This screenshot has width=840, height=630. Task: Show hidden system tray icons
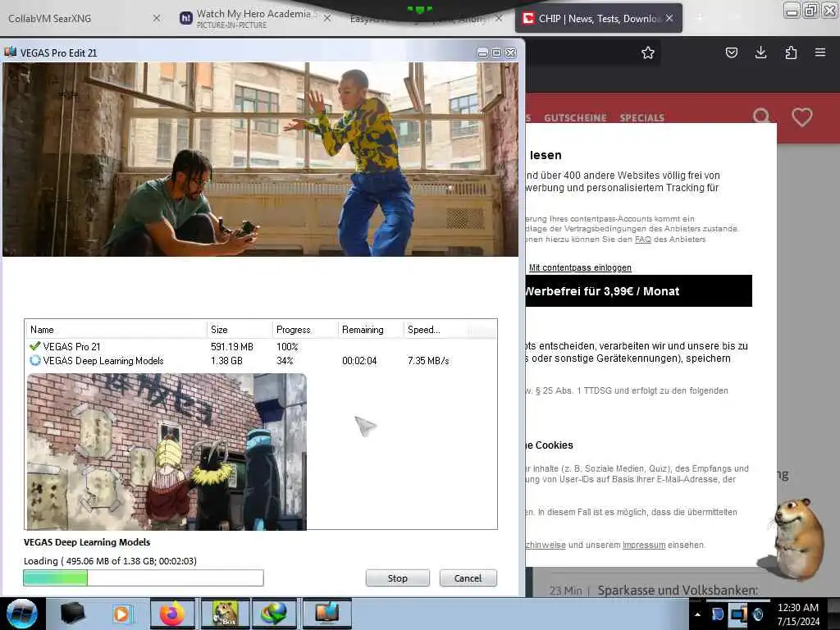point(697,614)
